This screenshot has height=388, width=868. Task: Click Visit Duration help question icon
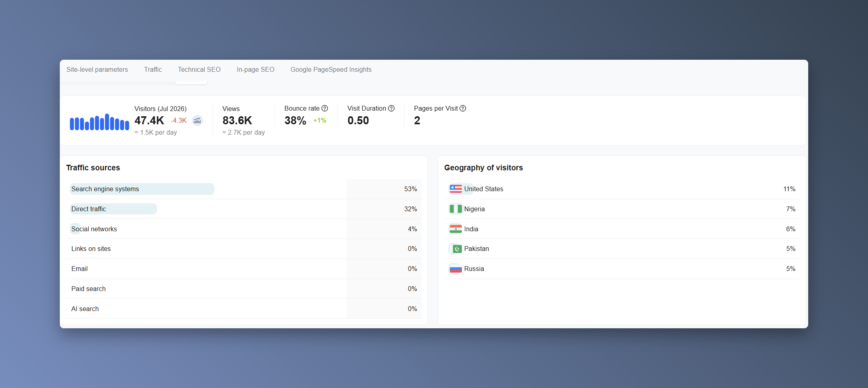391,108
